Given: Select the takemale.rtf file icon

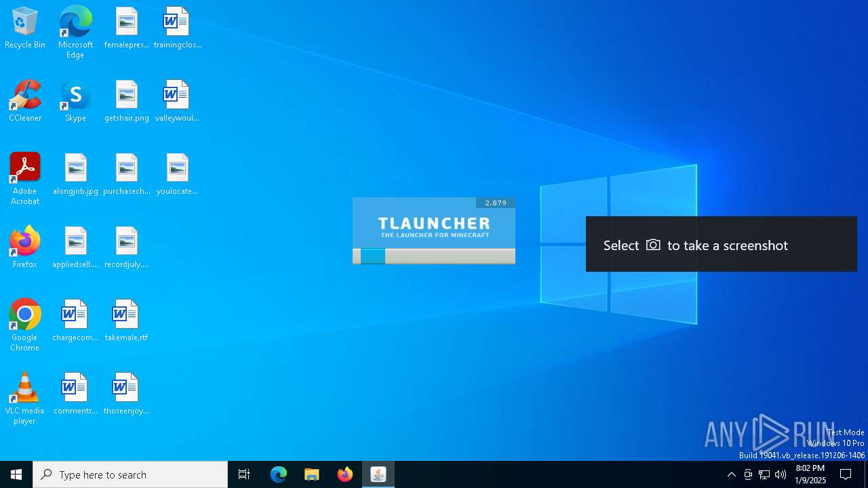Looking at the screenshot, I should point(127,321).
